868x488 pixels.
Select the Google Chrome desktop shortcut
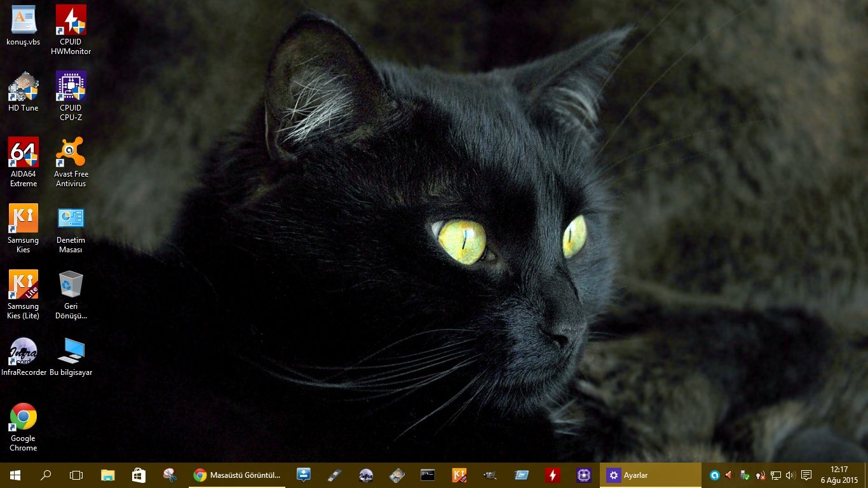pyautogui.click(x=24, y=426)
